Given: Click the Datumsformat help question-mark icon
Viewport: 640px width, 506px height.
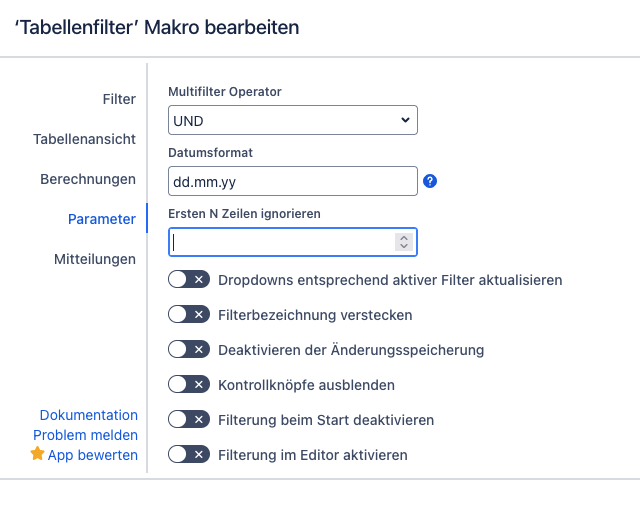Looking at the screenshot, I should pos(430,181).
